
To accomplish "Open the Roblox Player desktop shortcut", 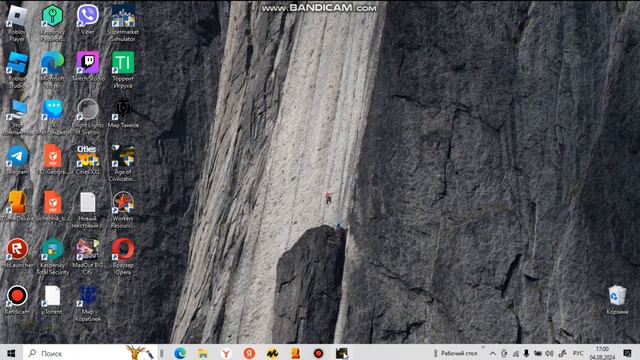I will 17,22.
